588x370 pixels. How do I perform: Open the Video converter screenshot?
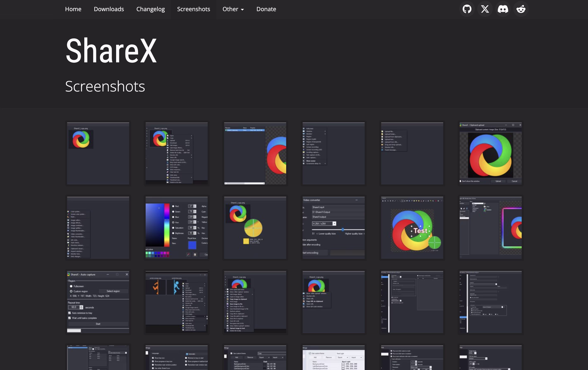(333, 228)
